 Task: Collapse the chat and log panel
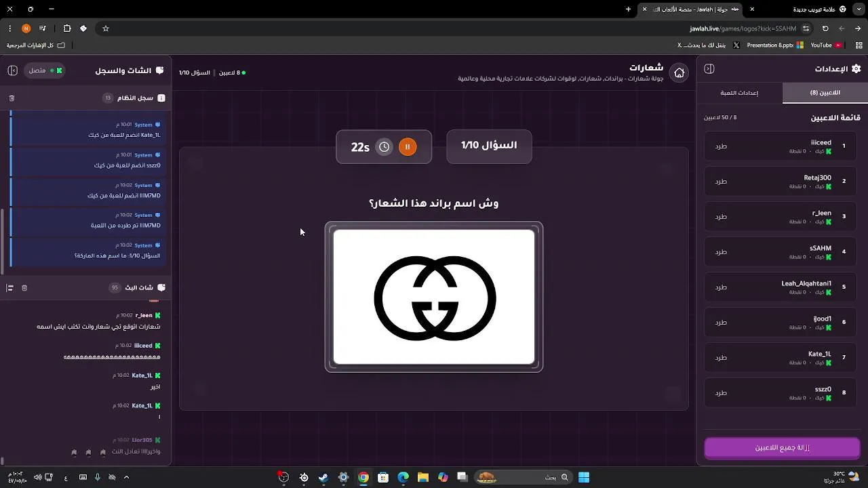point(12,70)
